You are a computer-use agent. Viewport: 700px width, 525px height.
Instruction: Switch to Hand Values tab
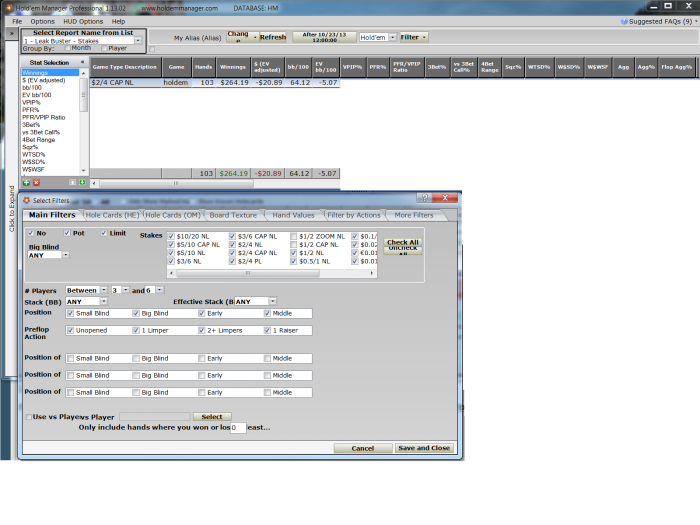pos(293,215)
